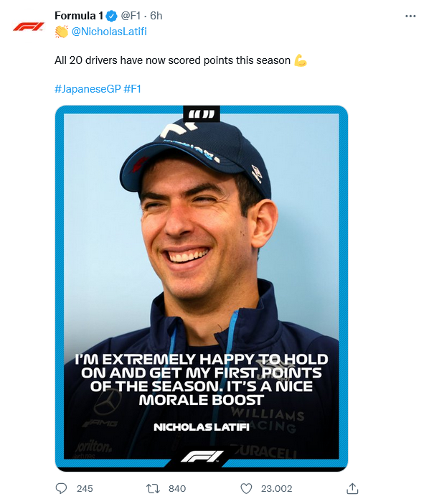Click the F1 logo on image bottom
The width and height of the screenshot is (429, 504).
click(x=202, y=457)
